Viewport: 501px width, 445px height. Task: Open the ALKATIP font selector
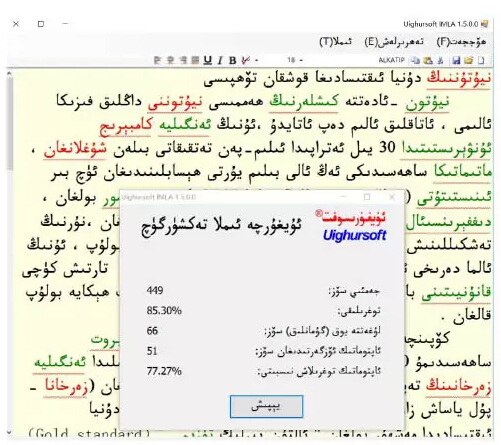coord(391,60)
